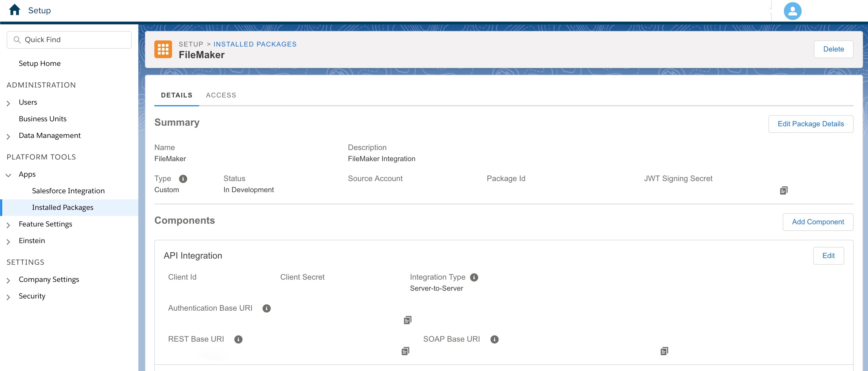Click the Edit Package Details button

(x=810, y=123)
